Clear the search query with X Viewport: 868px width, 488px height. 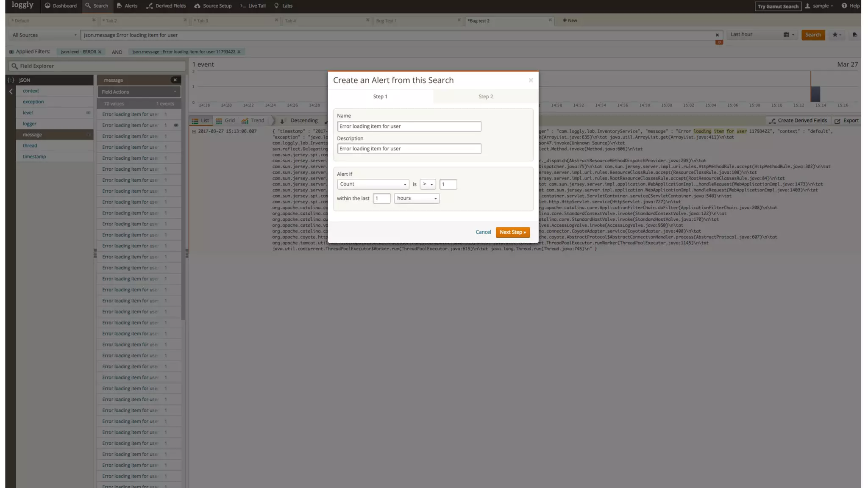pyautogui.click(x=717, y=35)
